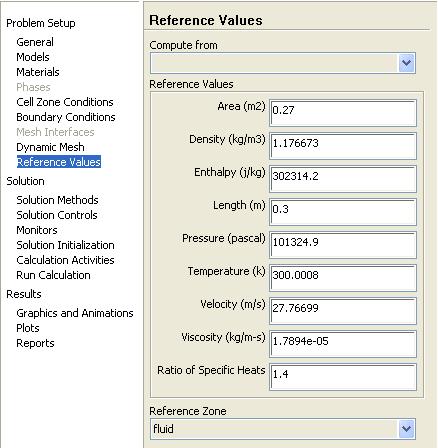Click the Area (m2) input field

pos(343,113)
